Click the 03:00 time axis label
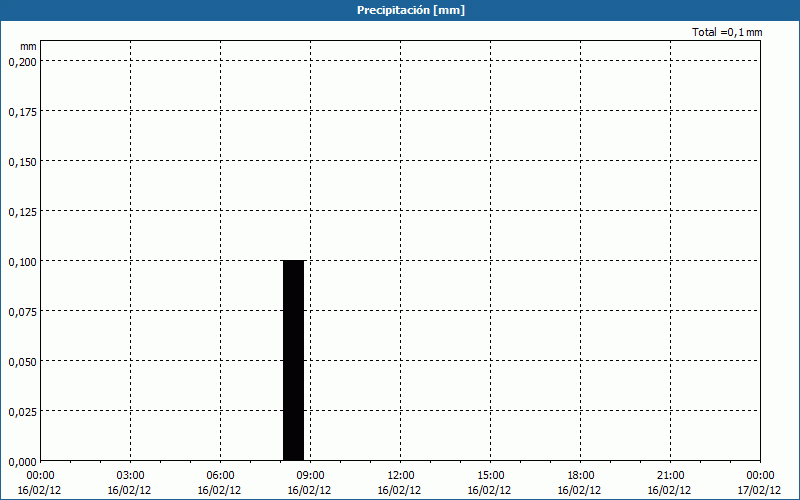Screen dimensions: 800x500 131,475
